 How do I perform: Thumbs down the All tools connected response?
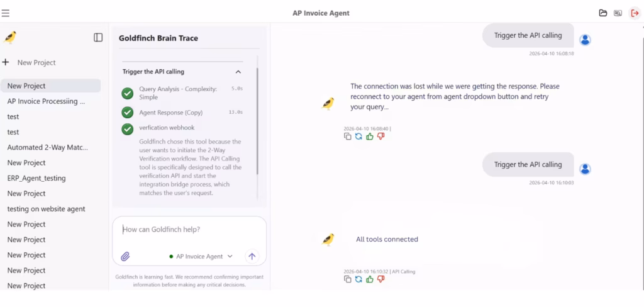pos(380,279)
